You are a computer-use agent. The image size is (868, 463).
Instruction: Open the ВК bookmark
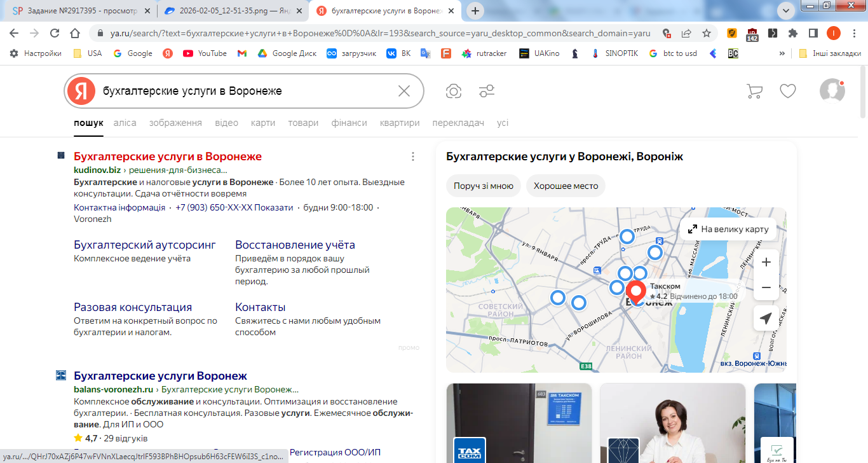pyautogui.click(x=398, y=53)
